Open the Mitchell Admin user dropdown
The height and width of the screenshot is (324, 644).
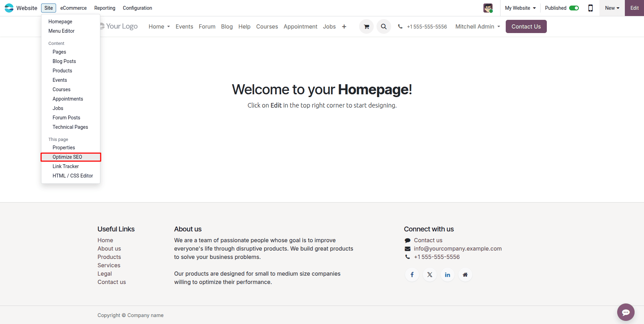click(x=478, y=26)
